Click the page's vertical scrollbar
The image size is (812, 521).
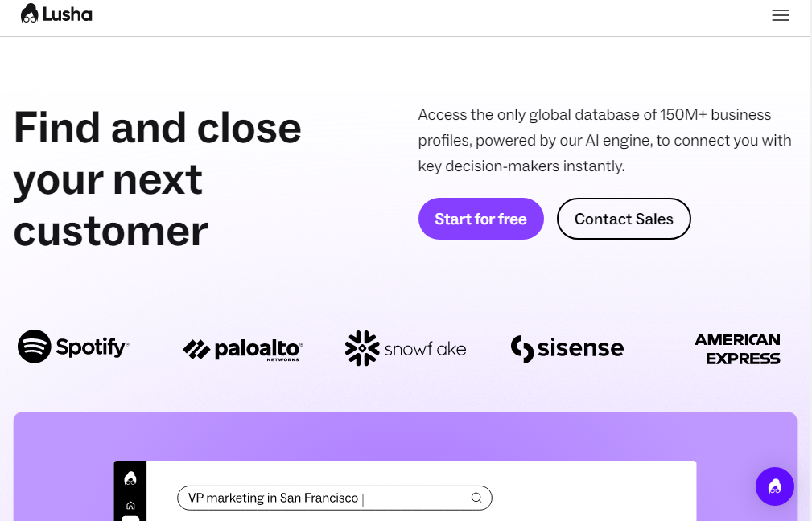click(809, 260)
